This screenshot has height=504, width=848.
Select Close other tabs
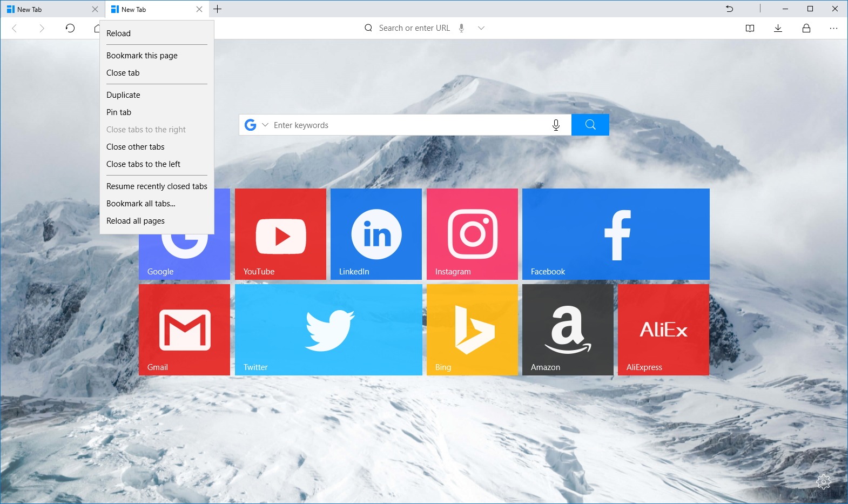(x=157, y=147)
